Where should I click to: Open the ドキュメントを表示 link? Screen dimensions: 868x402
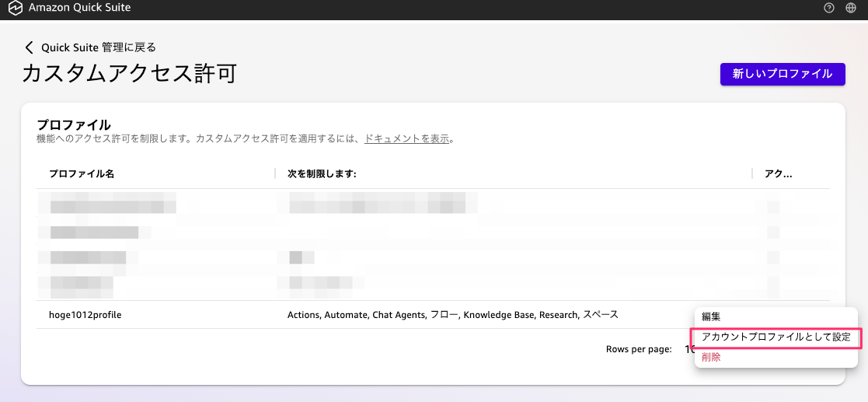point(406,139)
